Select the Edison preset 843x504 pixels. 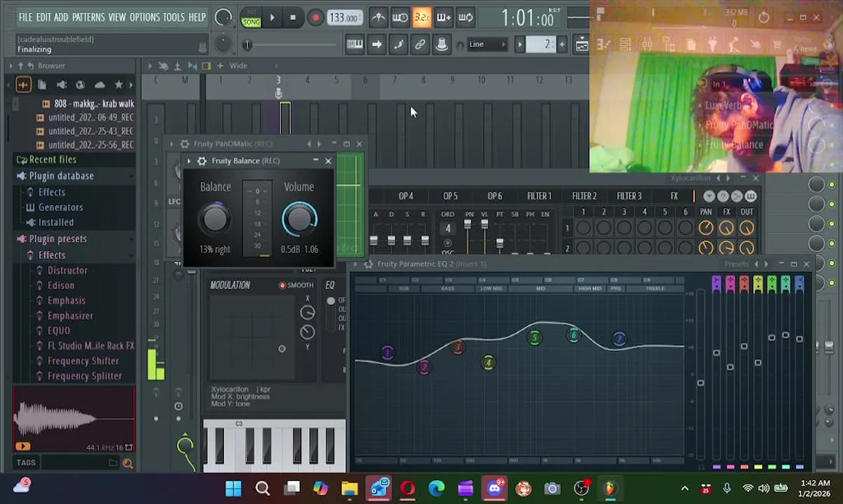(61, 286)
